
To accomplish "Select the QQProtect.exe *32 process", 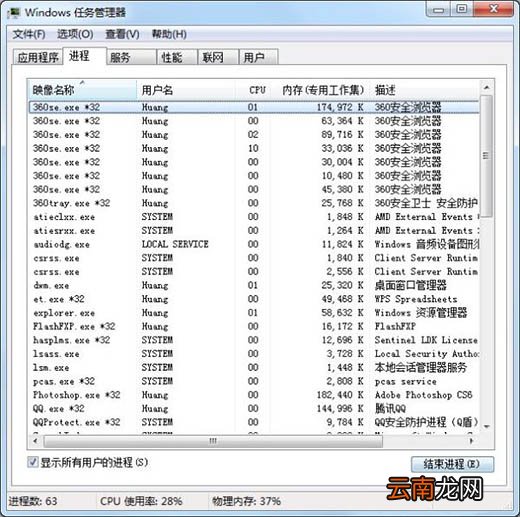I will pos(254,422).
